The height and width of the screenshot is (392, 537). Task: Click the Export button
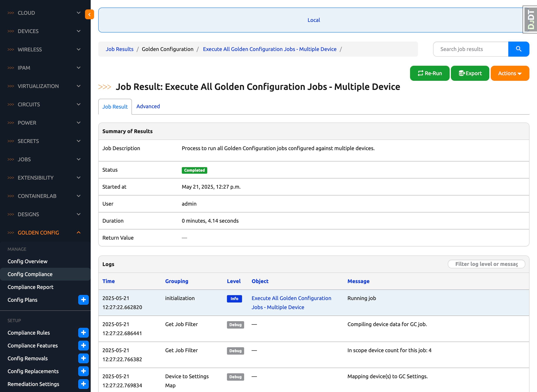(470, 73)
